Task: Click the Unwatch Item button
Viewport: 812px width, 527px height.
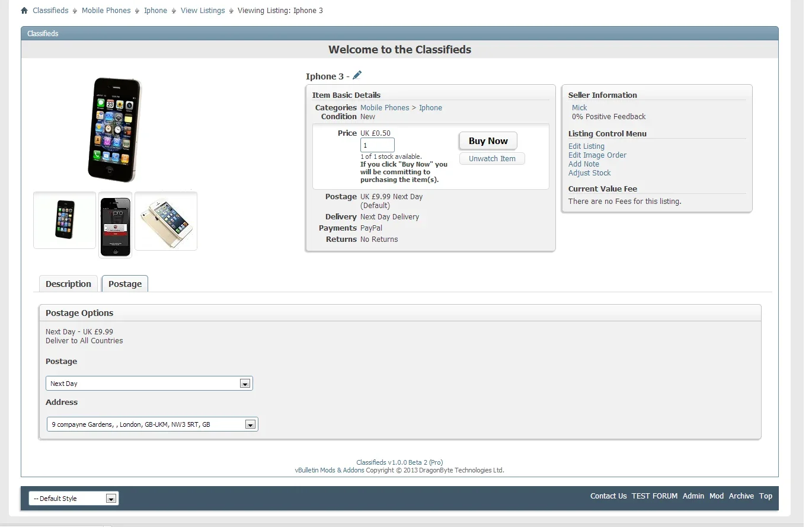Action: tap(492, 159)
